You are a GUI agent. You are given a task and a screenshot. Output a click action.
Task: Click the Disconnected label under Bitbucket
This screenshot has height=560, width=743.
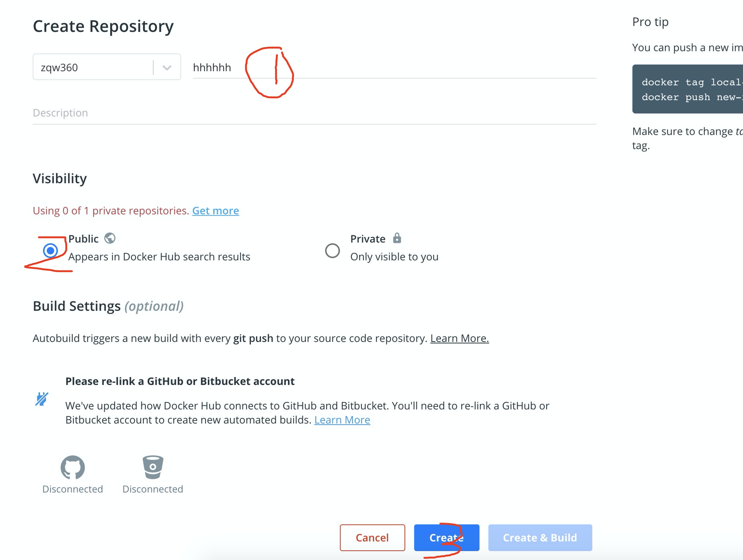(x=153, y=489)
